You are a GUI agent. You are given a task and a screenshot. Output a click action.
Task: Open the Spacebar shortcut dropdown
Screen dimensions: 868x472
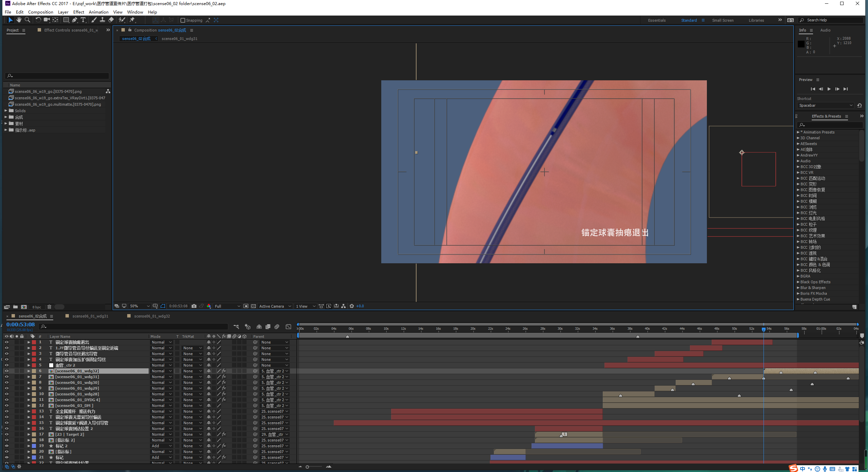pyautogui.click(x=825, y=105)
